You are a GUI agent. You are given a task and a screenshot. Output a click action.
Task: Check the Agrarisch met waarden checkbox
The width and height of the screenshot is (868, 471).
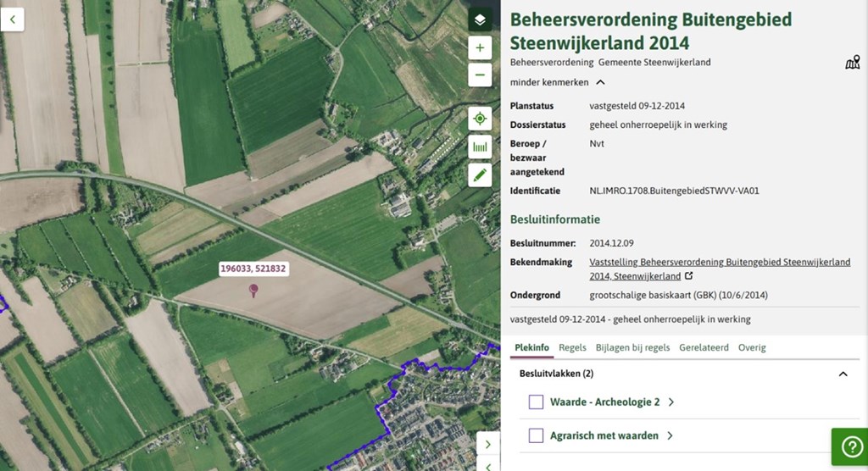pos(536,435)
